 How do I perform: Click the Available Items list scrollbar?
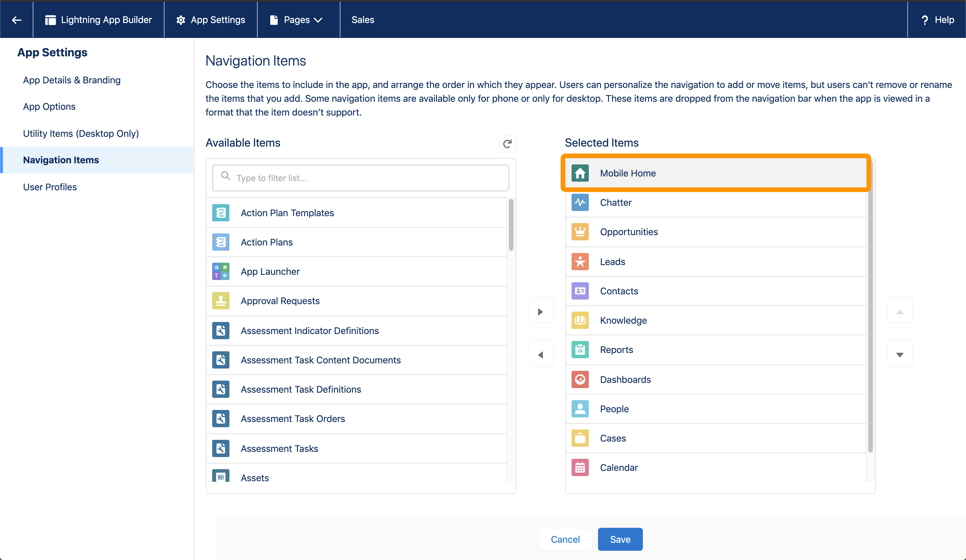coord(511,225)
